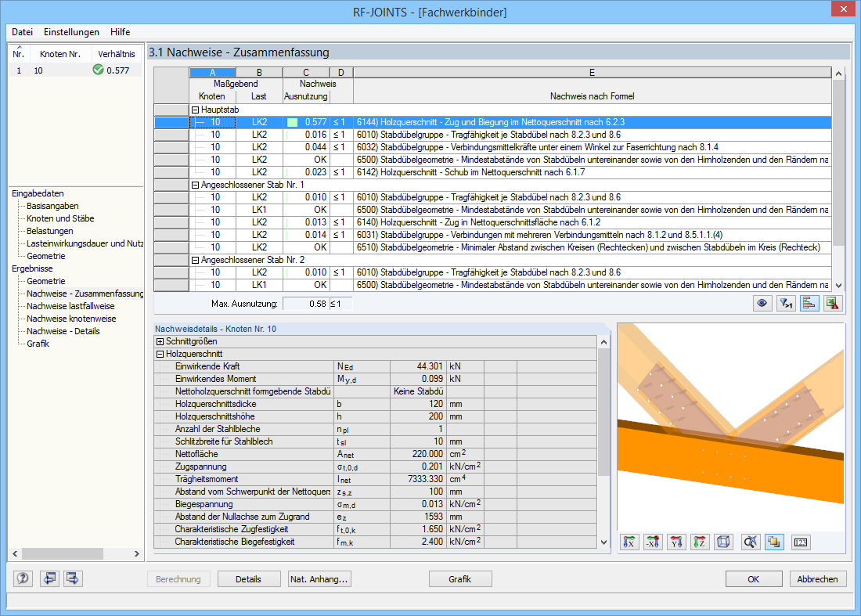Open Grafik tree item under Ergebnisse
Screen dimensions: 861x616
click(x=38, y=344)
